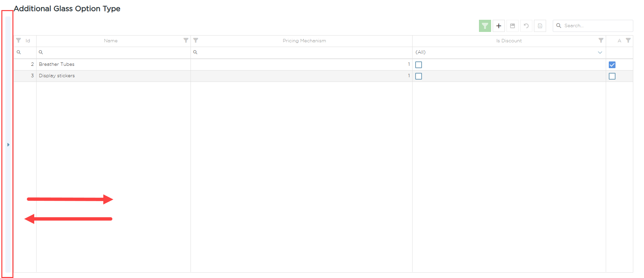The width and height of the screenshot is (644, 278).
Task: Sort by the Name column header
Action: tap(111, 41)
